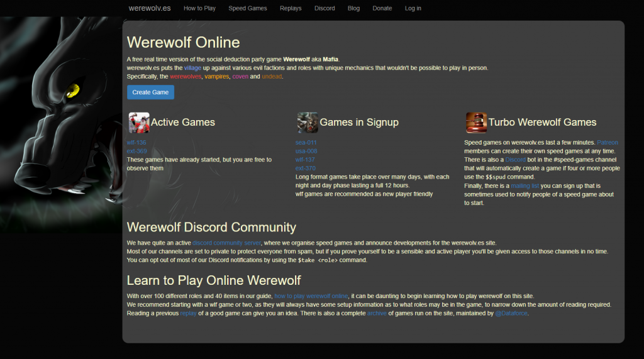Click the Werewolf Online heading
The height and width of the screenshot is (359, 644).
tap(183, 43)
